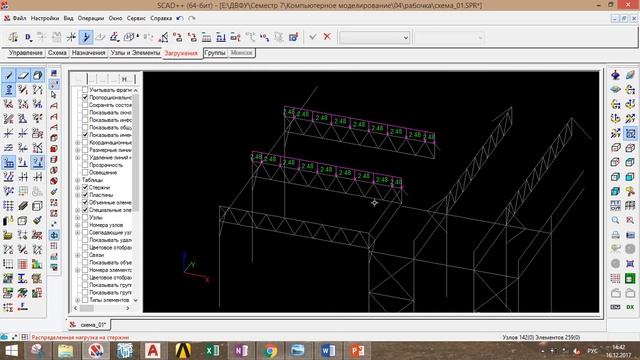Switch to the 'Схема' tab
Viewport: 640px width, 360px height.
click(57, 53)
